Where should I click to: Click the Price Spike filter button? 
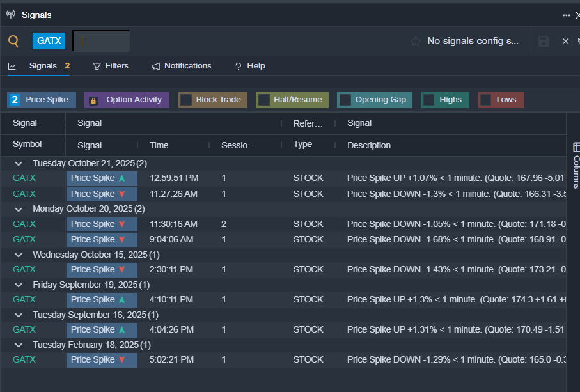42,100
